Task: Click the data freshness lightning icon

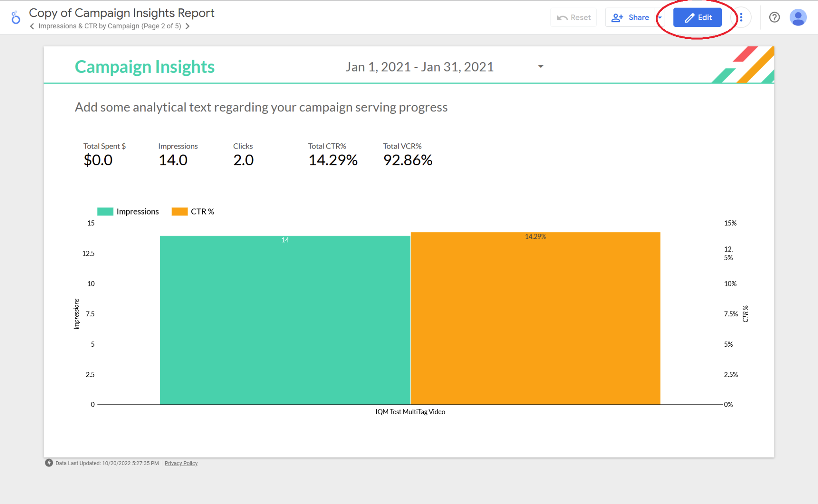Action: pos(49,463)
